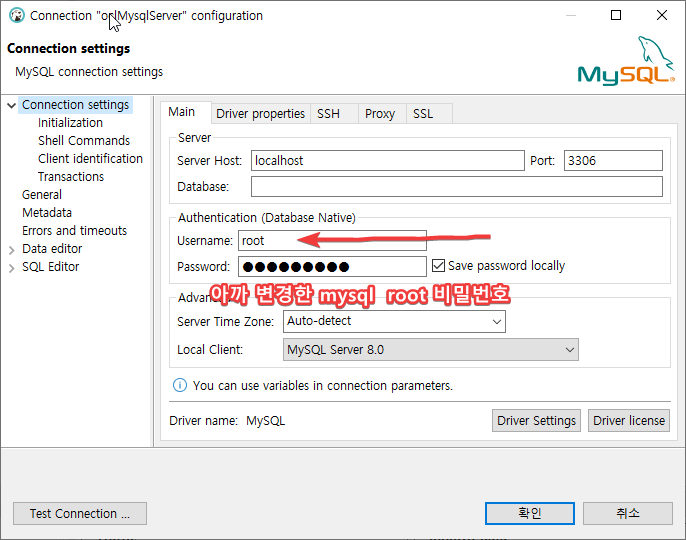Select Initialization in the tree

click(70, 123)
